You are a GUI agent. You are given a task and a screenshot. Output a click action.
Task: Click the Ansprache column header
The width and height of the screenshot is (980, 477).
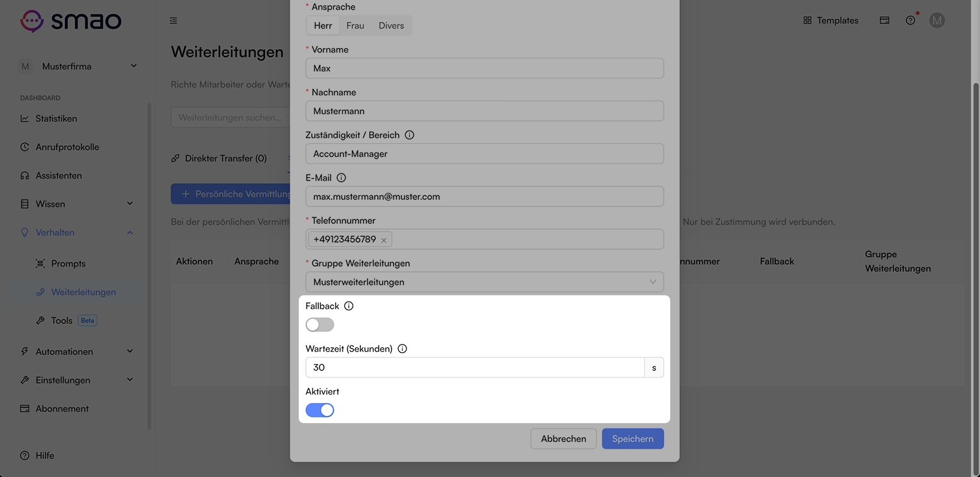point(257,262)
